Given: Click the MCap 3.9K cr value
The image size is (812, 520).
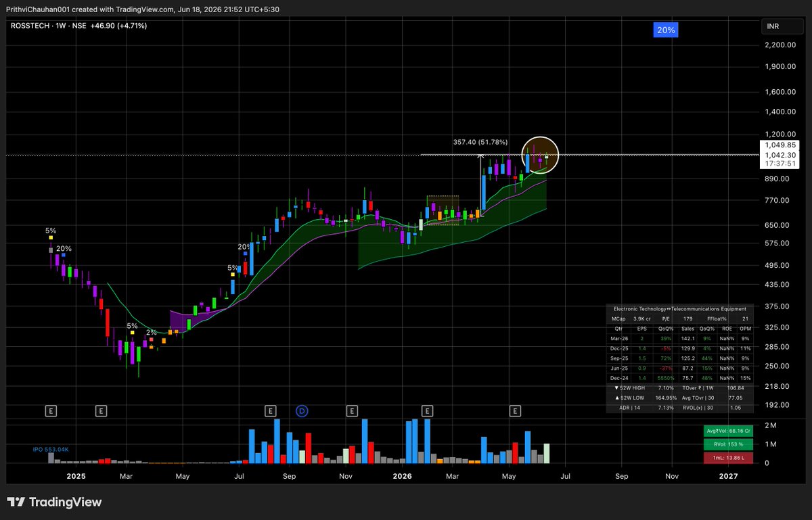Looking at the screenshot, I should [x=642, y=319].
